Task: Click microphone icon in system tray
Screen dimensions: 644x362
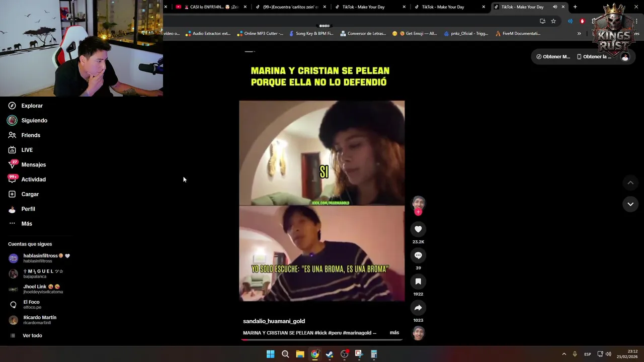Action: (x=575, y=354)
